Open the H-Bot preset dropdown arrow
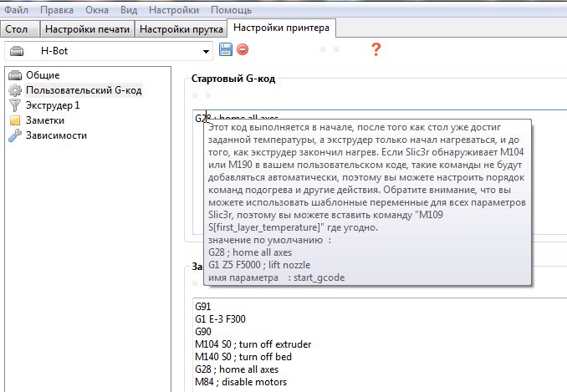 click(206, 51)
